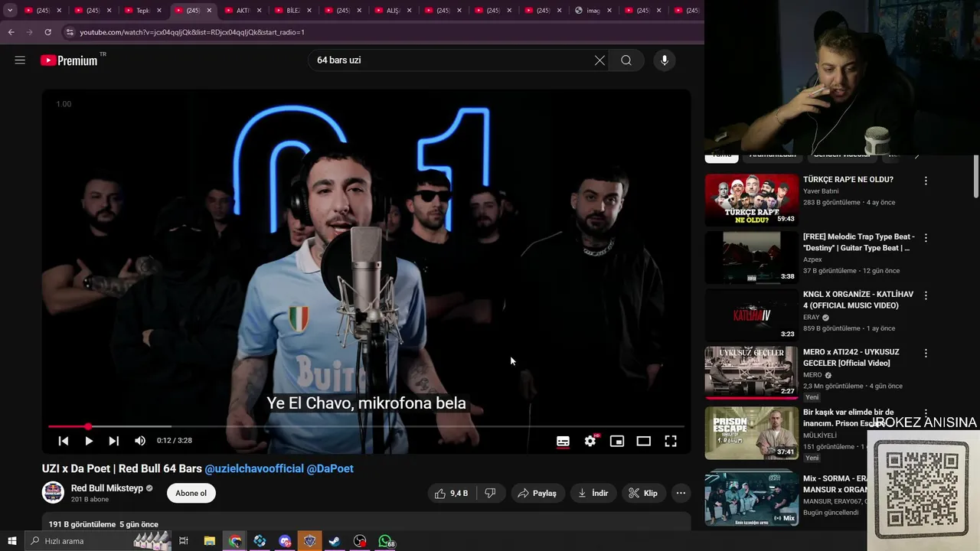The image size is (980, 551).
Task: Switch to miniplayer mode
Action: point(617,441)
